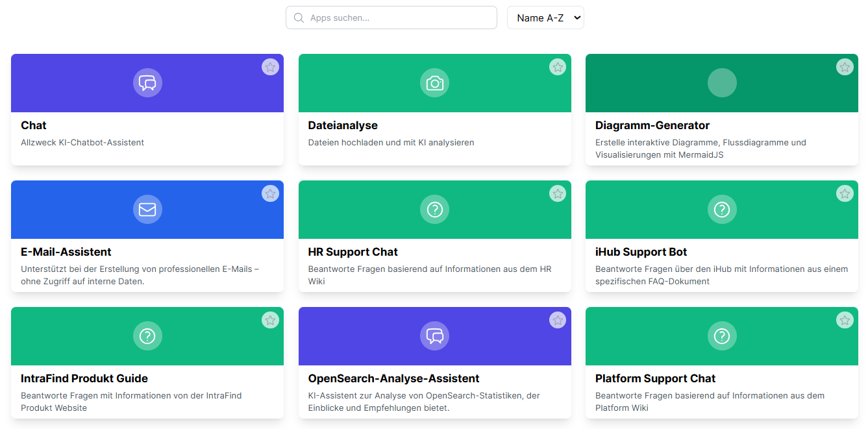Screen dimensions: 868x429
Task: Star the Dateianalyse app
Action: [x=558, y=67]
